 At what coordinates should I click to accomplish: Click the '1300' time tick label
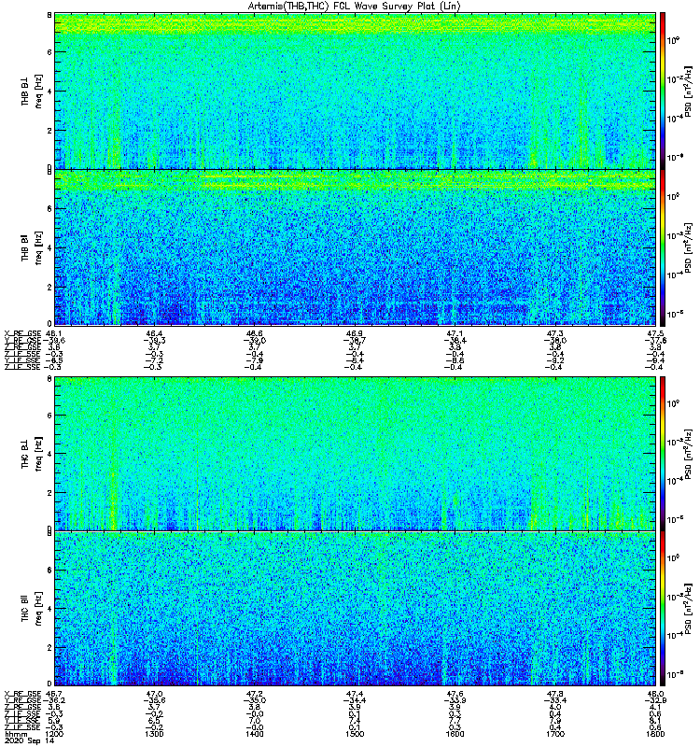(154, 734)
